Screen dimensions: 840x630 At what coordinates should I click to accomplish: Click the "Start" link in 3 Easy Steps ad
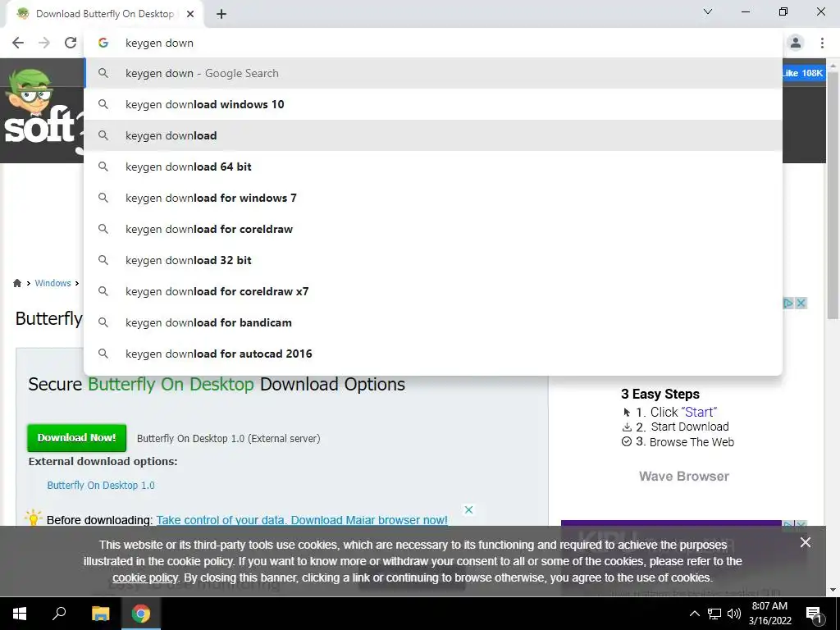tap(699, 412)
